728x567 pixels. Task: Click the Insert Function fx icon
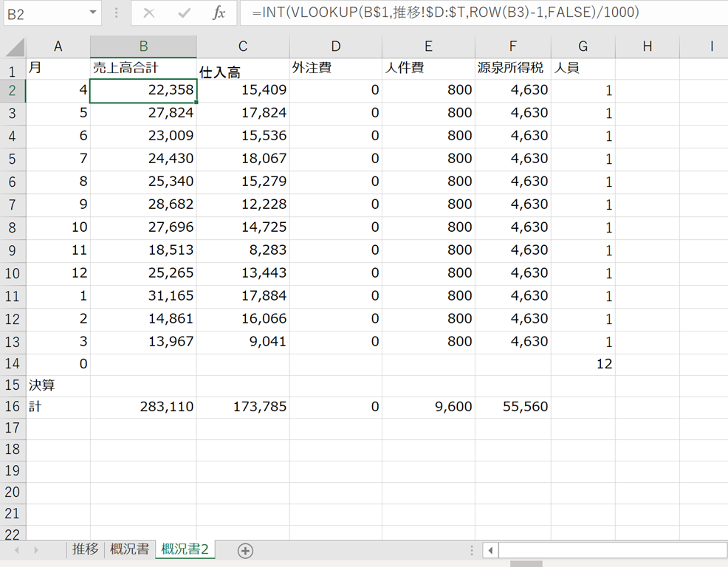tap(219, 13)
